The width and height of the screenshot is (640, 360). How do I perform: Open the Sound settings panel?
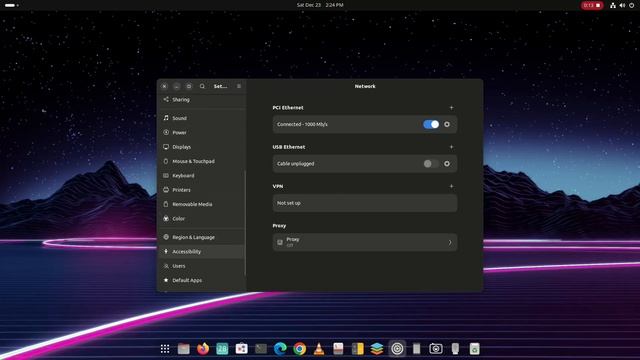[x=202, y=118]
